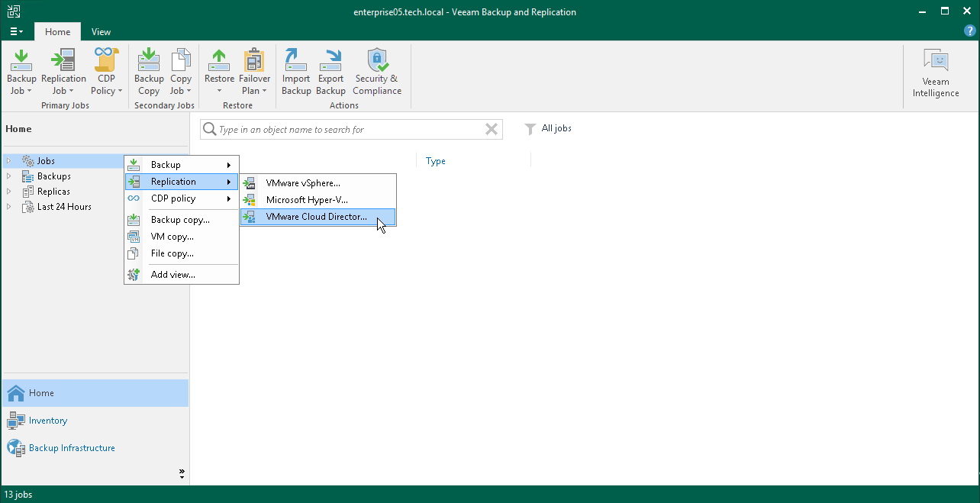Click the Inventory pane icon

[x=16, y=421]
